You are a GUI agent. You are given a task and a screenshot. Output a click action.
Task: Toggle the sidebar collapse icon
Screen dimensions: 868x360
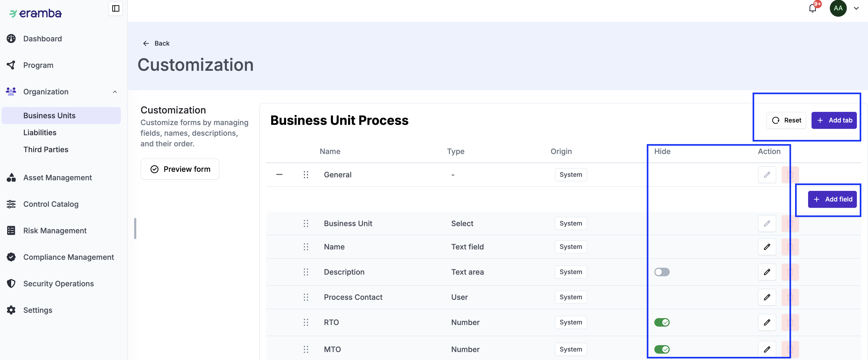pyautogui.click(x=116, y=8)
